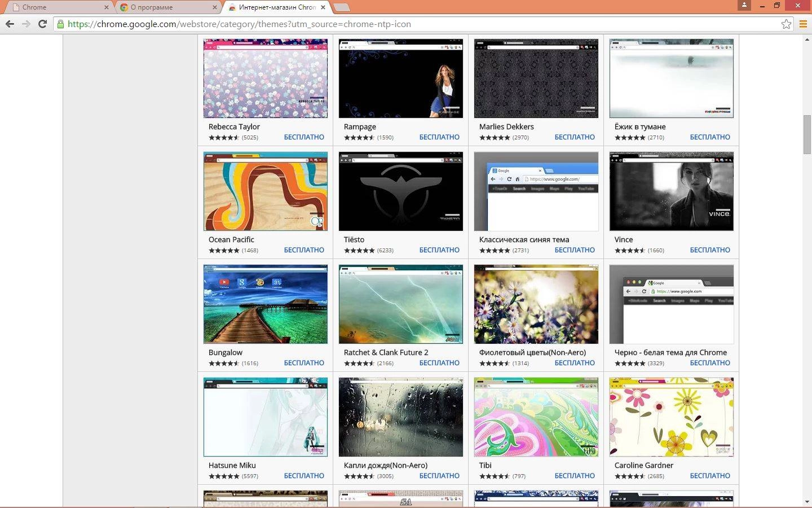The image size is (812, 508).
Task: Open the Bungalow theme thumbnail
Action: pos(266,304)
